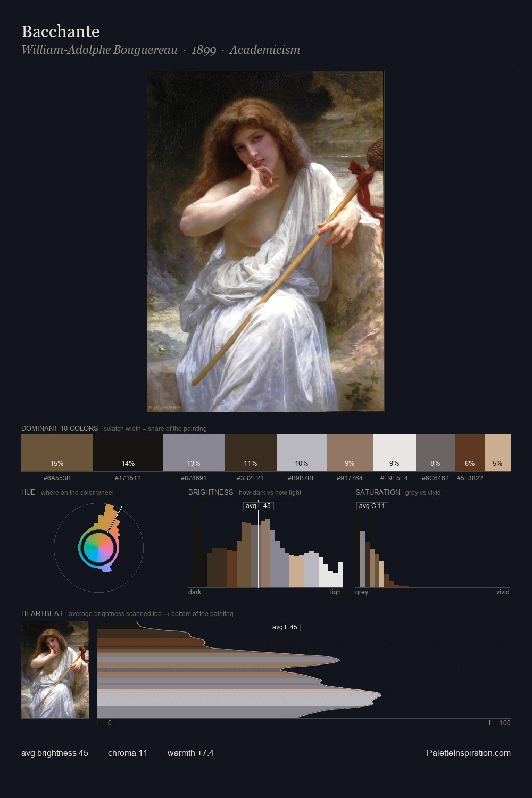Image resolution: width=532 pixels, height=798 pixels.
Task: Click 'swatch width = share of the painting' caption
Action: (x=155, y=429)
